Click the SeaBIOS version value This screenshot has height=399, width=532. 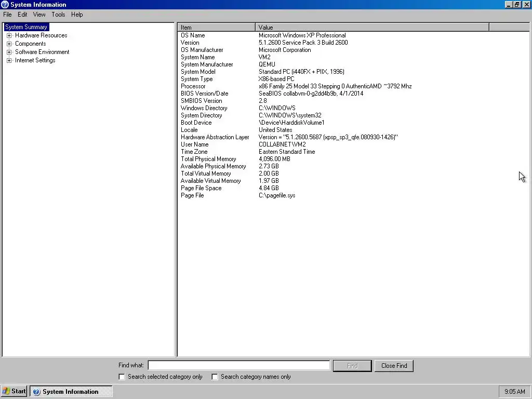tap(311, 94)
